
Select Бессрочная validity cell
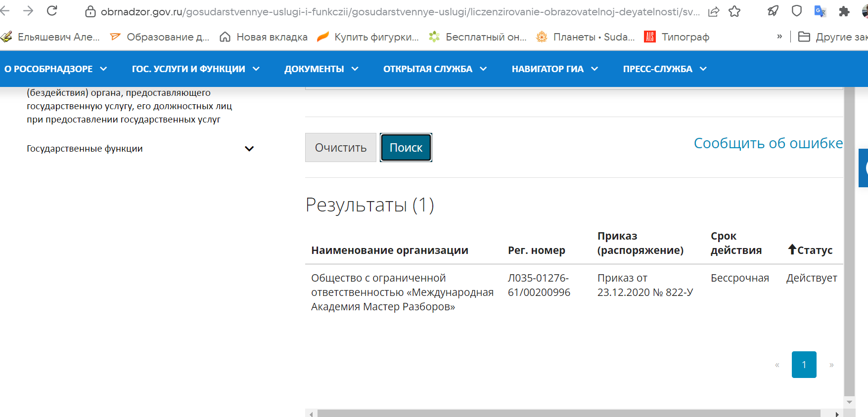coord(740,278)
